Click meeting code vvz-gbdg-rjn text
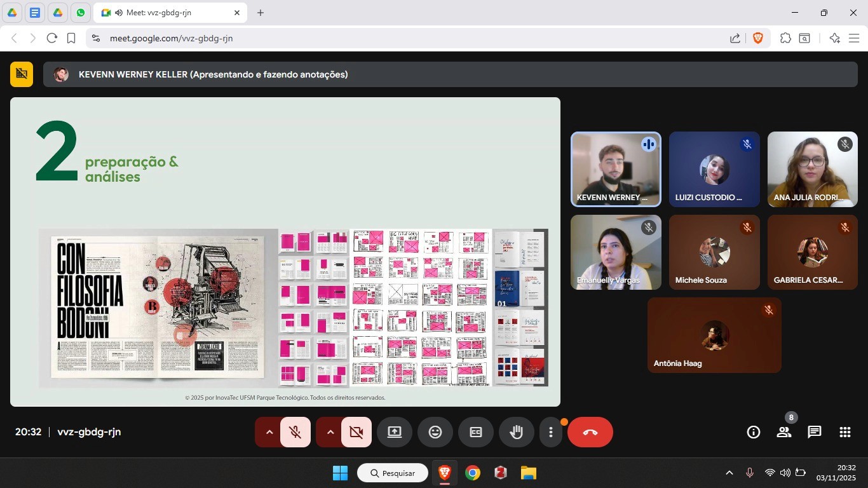 (x=89, y=432)
